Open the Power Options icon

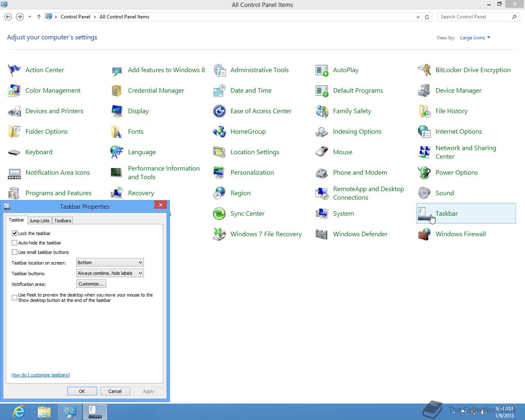425,173
